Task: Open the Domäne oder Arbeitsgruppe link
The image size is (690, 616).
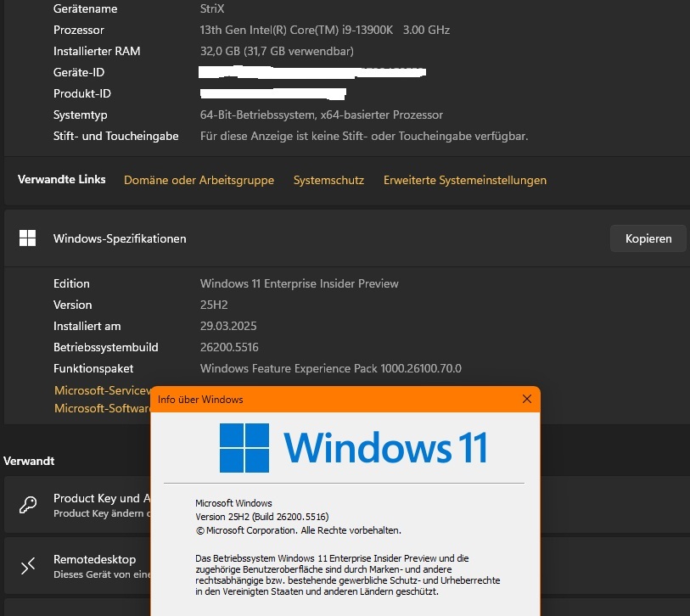Action: click(199, 180)
